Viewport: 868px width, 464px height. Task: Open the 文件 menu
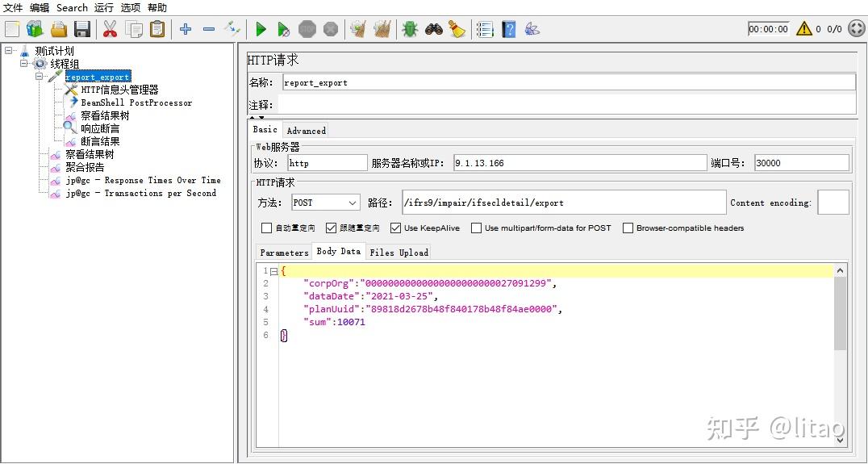(13, 8)
